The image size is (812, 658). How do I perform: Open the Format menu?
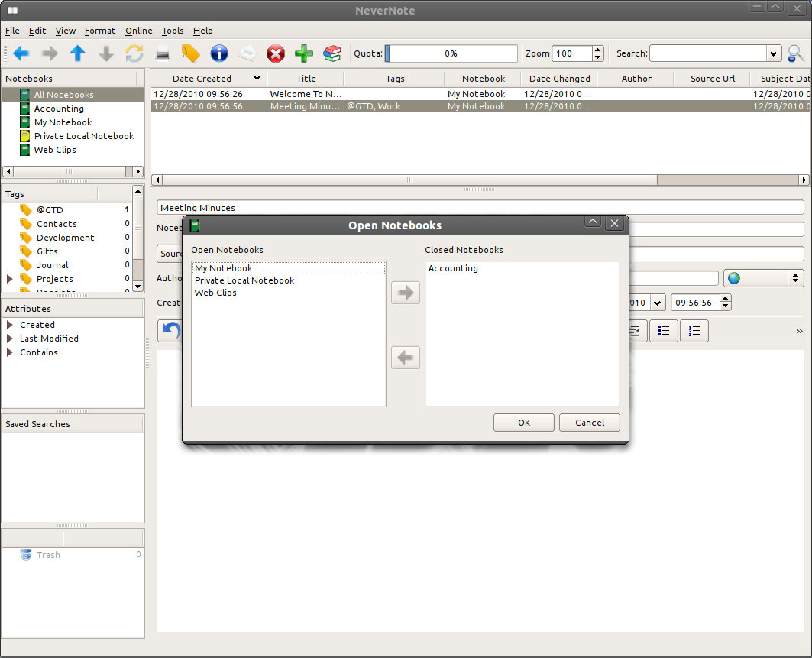[x=100, y=31]
